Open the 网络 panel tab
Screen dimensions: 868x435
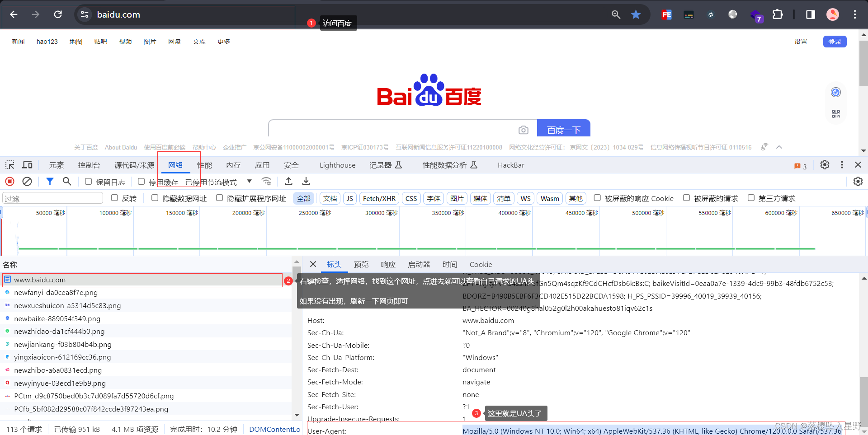[x=175, y=165]
